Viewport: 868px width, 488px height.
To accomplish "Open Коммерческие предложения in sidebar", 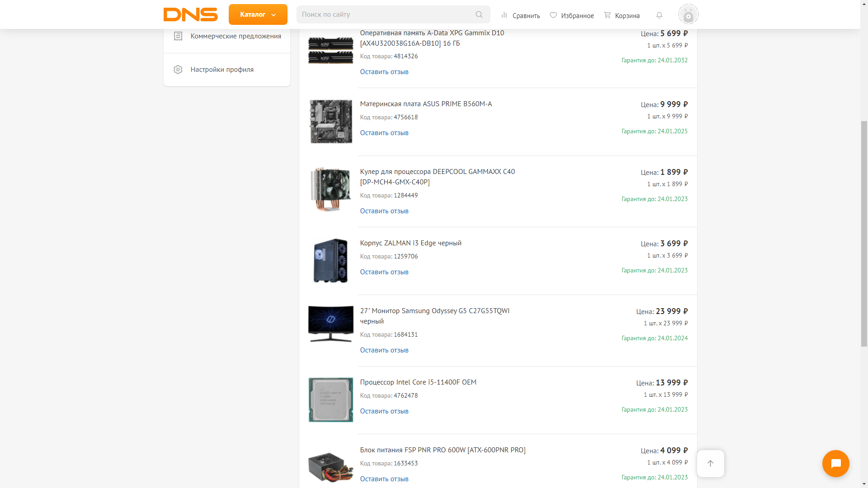I will (236, 36).
